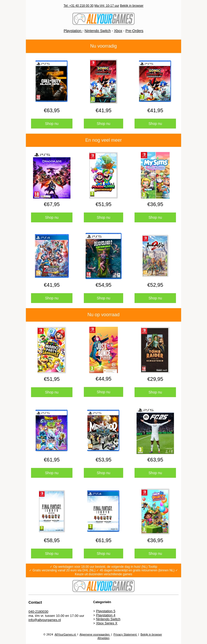Image resolution: width=207 pixels, height=644 pixels.
Task: Click Shop nu under the €67,95 Dragon Age
Action: coord(52,217)
